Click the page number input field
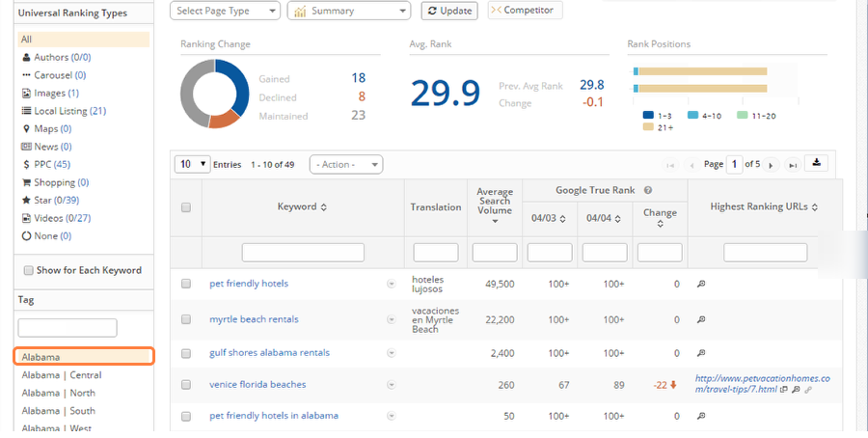This screenshot has height=438, width=868. [x=734, y=164]
